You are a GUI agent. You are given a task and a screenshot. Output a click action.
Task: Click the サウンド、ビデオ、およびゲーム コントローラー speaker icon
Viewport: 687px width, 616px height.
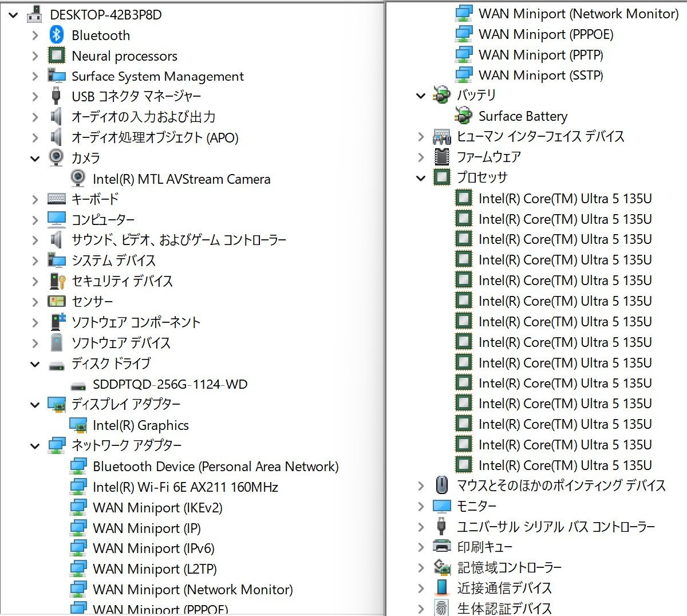(56, 240)
